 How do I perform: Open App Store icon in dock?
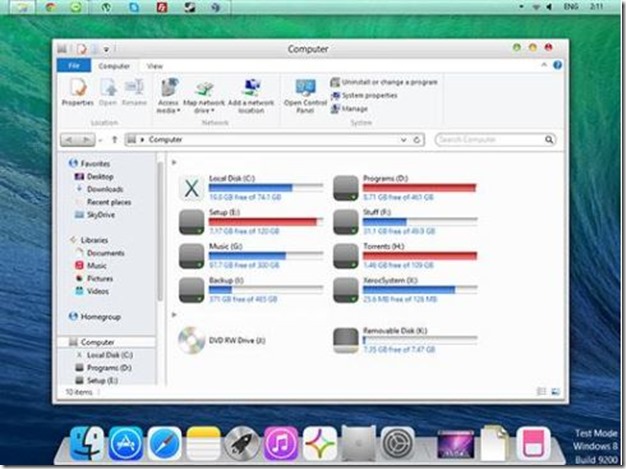click(126, 443)
